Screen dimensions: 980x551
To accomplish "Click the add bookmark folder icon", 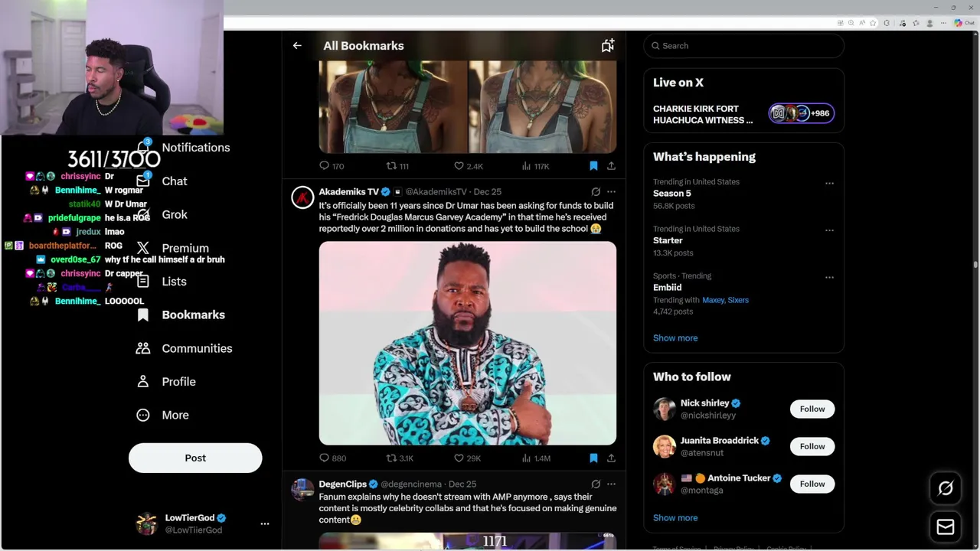I will [x=608, y=46].
